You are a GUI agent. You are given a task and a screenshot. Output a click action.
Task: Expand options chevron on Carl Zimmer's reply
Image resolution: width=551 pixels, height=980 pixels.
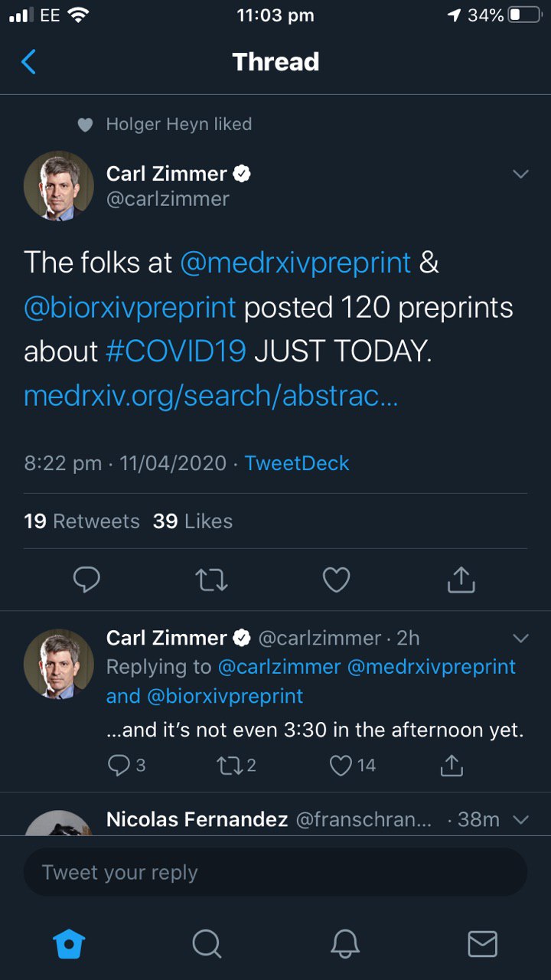pos(520,639)
